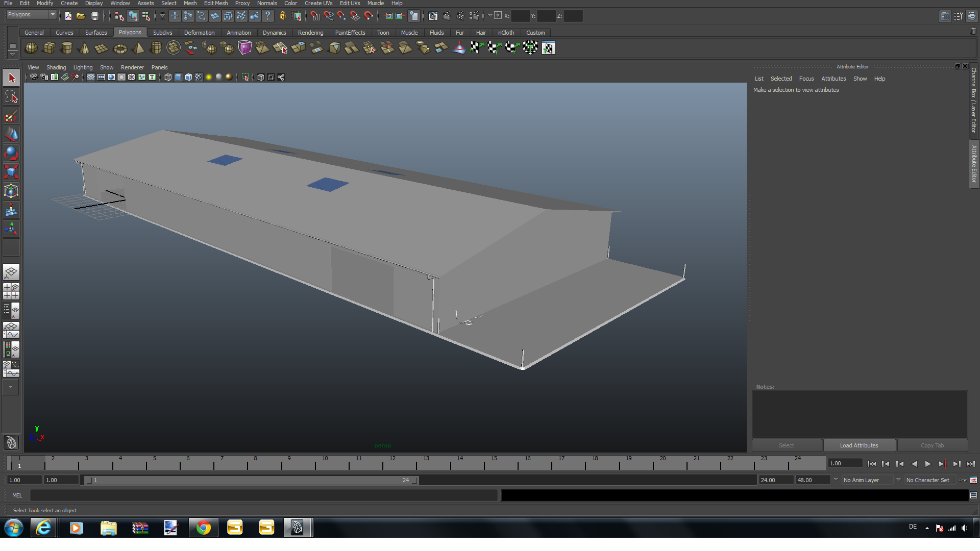Click the polygon torus shelf icon
Image resolution: width=980 pixels, height=551 pixels.
click(x=120, y=48)
